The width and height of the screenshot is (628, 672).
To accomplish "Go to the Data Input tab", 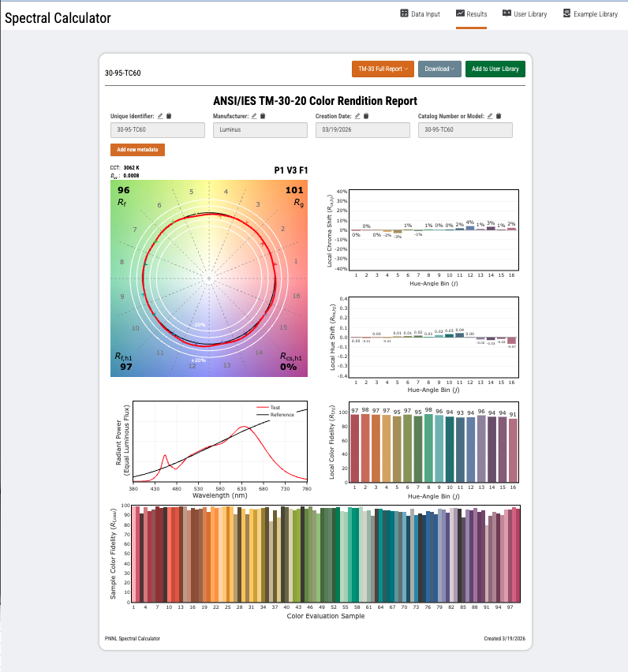I will (421, 14).
